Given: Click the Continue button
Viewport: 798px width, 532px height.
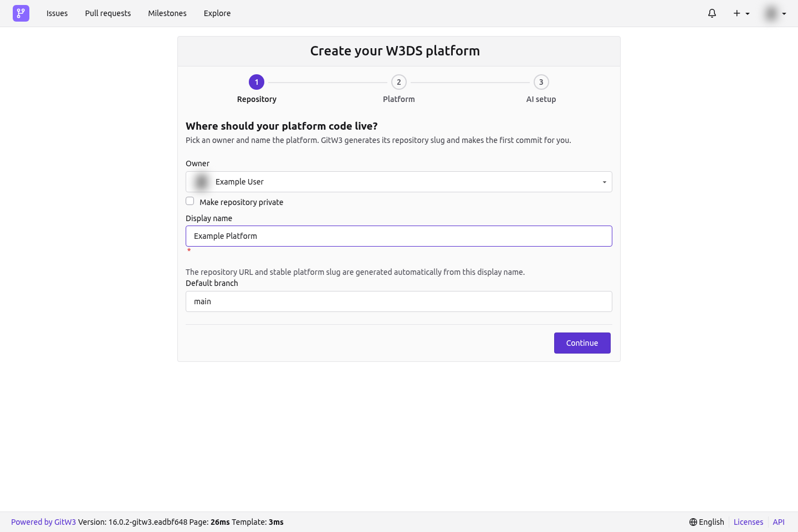Looking at the screenshot, I should (582, 343).
